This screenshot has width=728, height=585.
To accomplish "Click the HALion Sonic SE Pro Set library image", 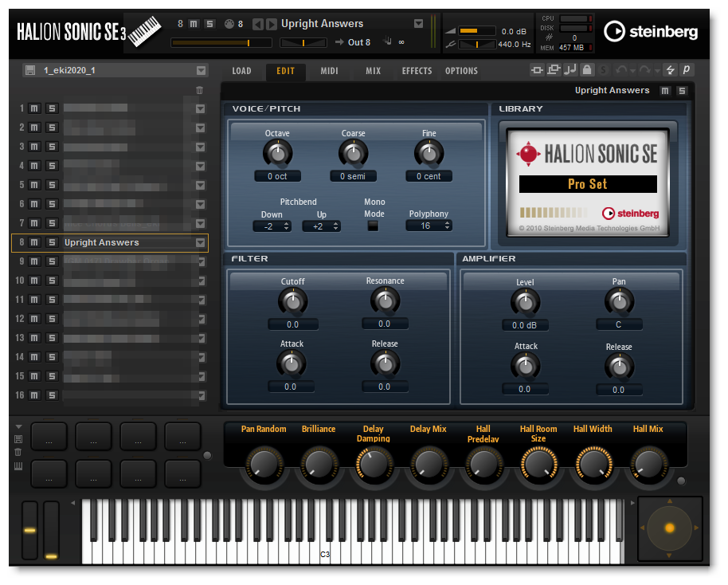I will pos(589,183).
